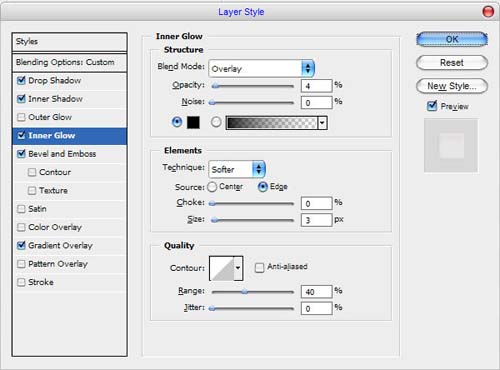Set Source to Center
500x370 pixels.
[x=212, y=187]
